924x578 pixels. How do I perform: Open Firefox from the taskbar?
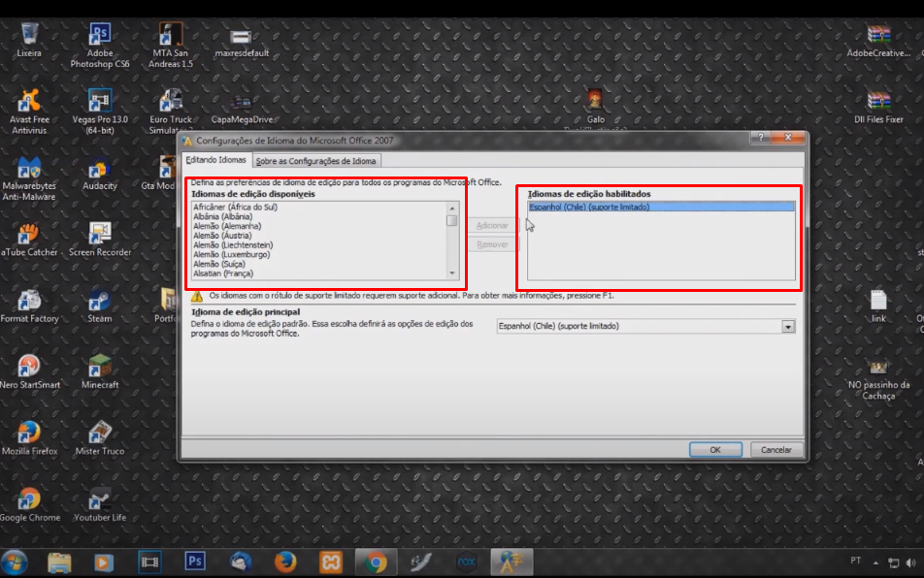pyautogui.click(x=285, y=562)
